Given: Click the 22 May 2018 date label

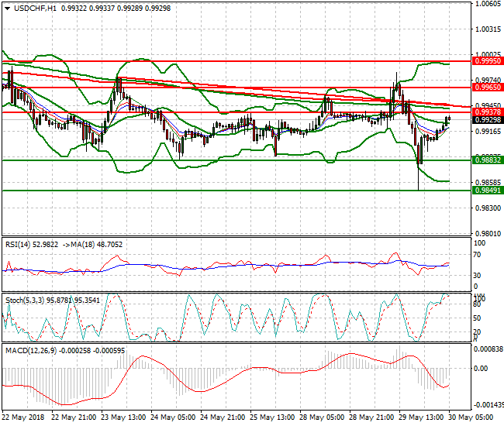Looking at the screenshot, I should (x=23, y=417).
